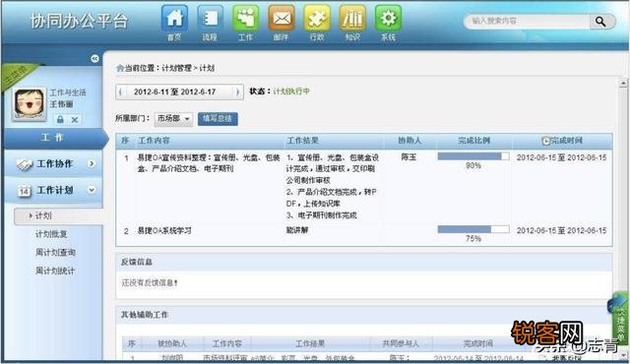Go to next week with right arrow
The height and width of the screenshot is (364, 630).
pyautogui.click(x=238, y=91)
